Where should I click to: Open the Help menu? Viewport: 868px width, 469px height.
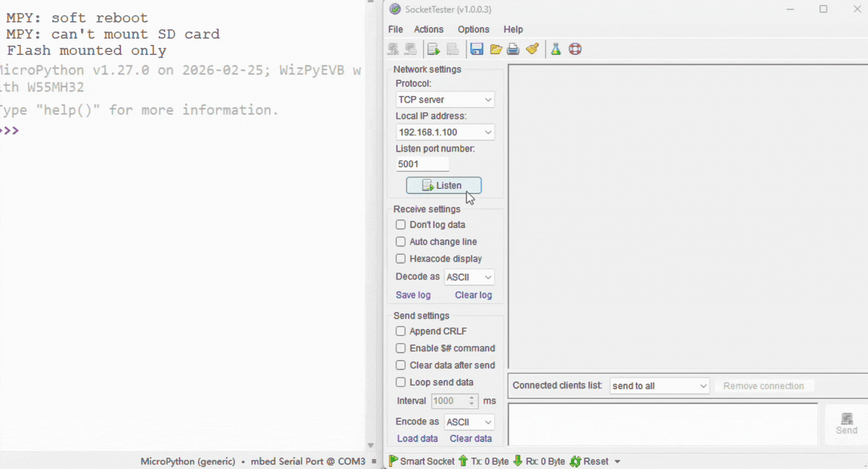(513, 29)
